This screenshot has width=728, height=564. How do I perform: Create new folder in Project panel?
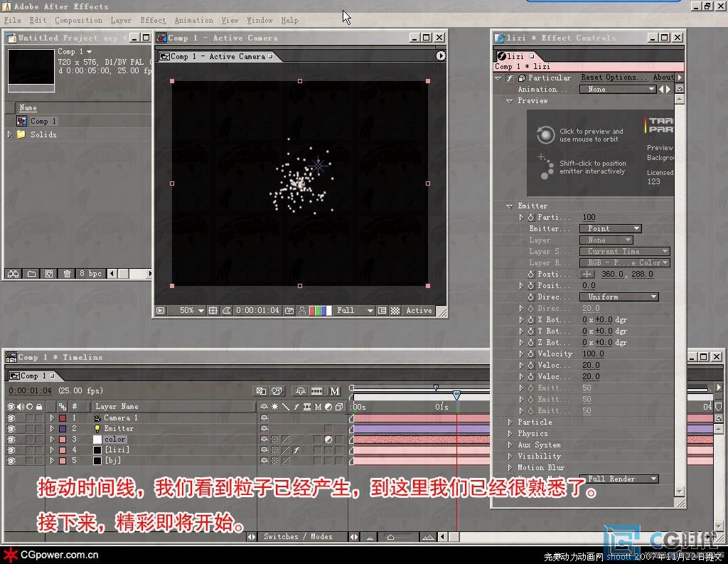tap(31, 274)
